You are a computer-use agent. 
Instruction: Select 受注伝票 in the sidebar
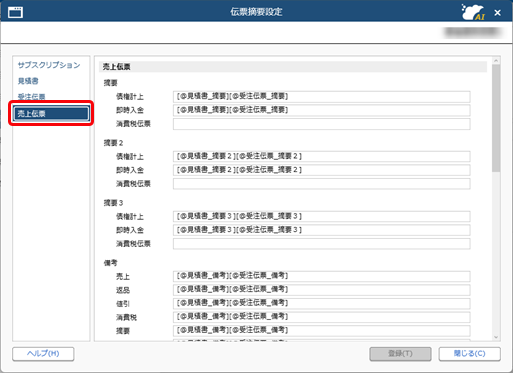(31, 97)
